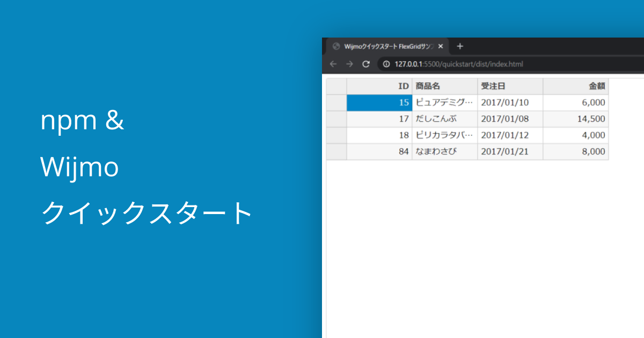Click the browser forward navigation arrow
The height and width of the screenshot is (338, 644).
click(x=349, y=64)
